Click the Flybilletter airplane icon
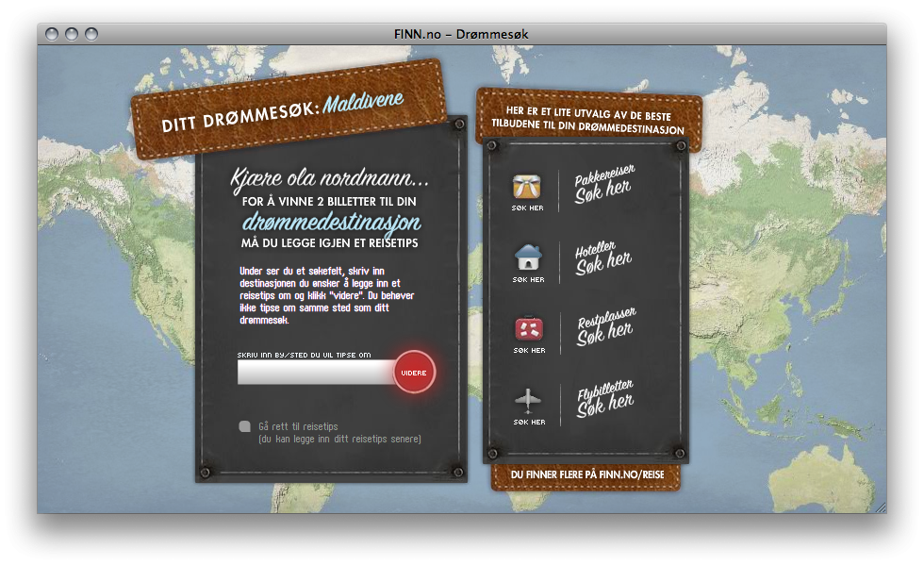 click(x=528, y=401)
